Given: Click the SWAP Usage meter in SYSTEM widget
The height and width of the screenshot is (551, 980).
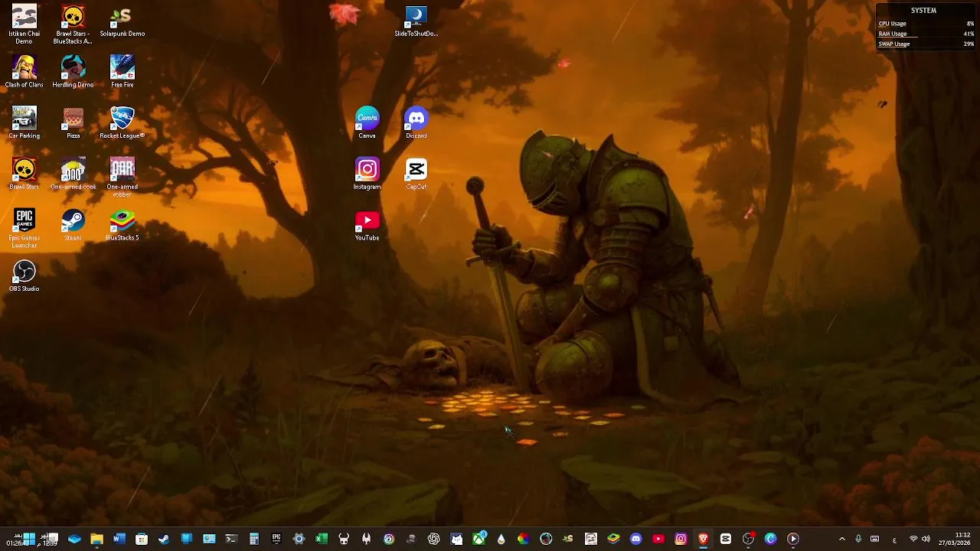Looking at the screenshot, I should [x=926, y=44].
